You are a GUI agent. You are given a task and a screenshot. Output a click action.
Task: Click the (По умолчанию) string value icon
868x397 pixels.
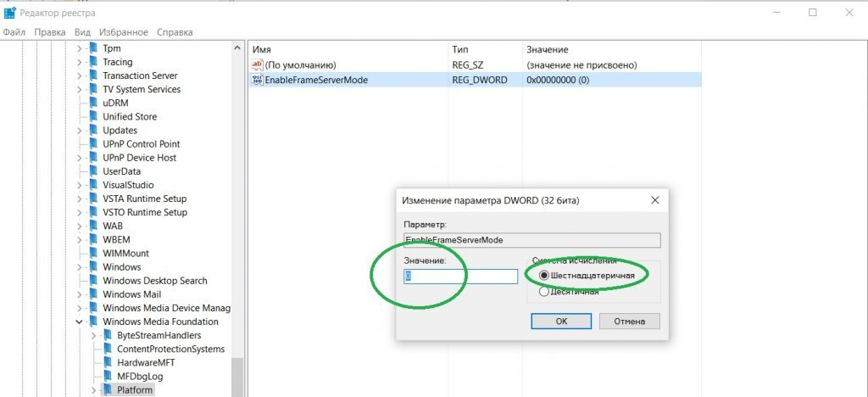tap(258, 65)
